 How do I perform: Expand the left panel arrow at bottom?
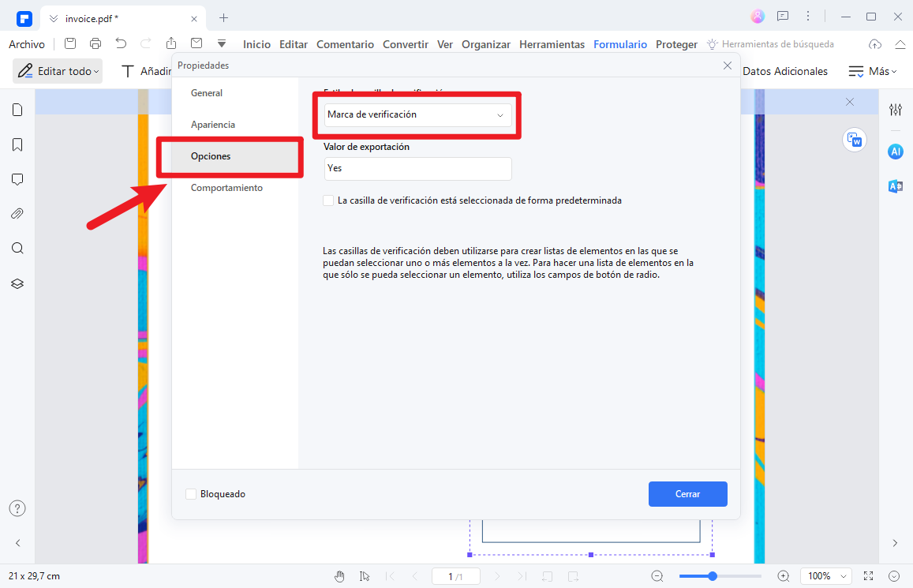pyautogui.click(x=17, y=543)
